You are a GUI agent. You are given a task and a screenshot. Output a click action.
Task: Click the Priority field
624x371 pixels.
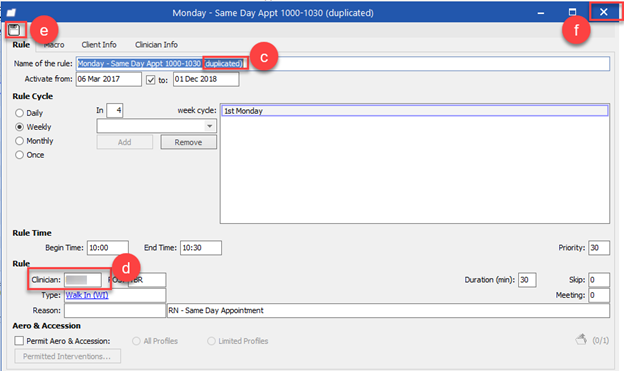(x=599, y=248)
